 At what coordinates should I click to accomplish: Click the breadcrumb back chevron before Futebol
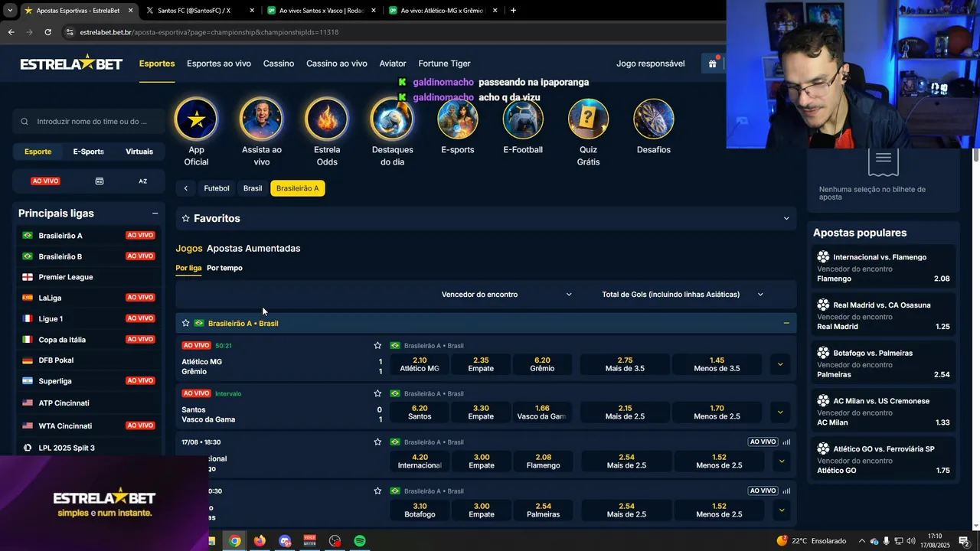tap(185, 188)
